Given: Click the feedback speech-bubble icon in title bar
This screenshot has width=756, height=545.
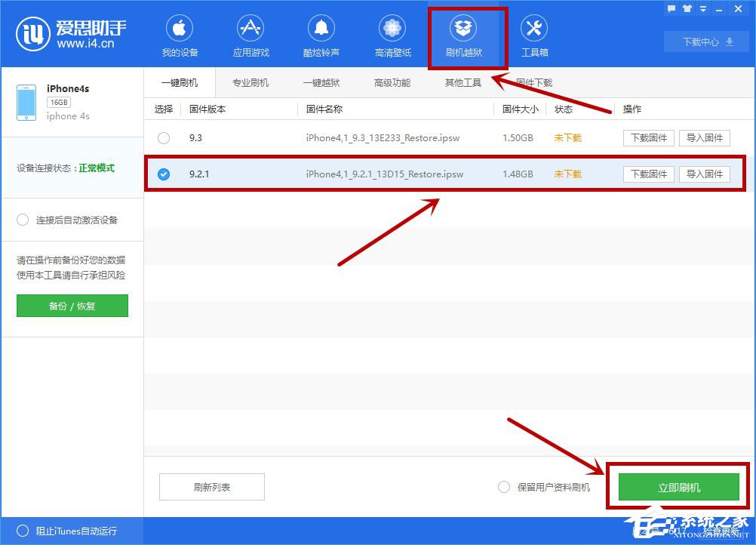Looking at the screenshot, I should [673, 9].
